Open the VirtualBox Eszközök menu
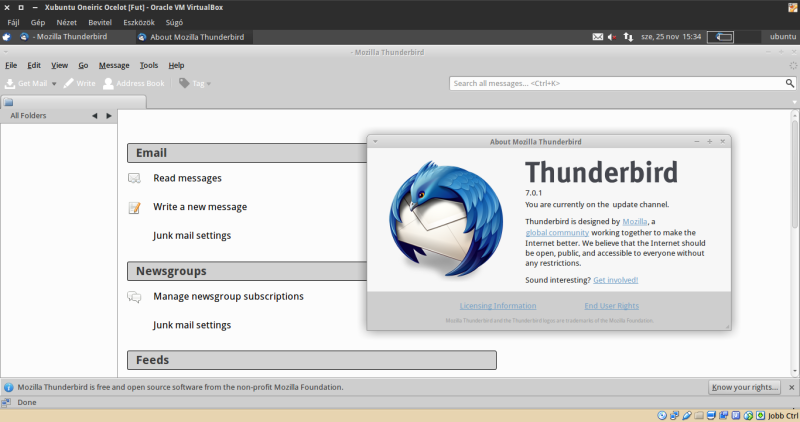The image size is (800, 422). [x=139, y=22]
